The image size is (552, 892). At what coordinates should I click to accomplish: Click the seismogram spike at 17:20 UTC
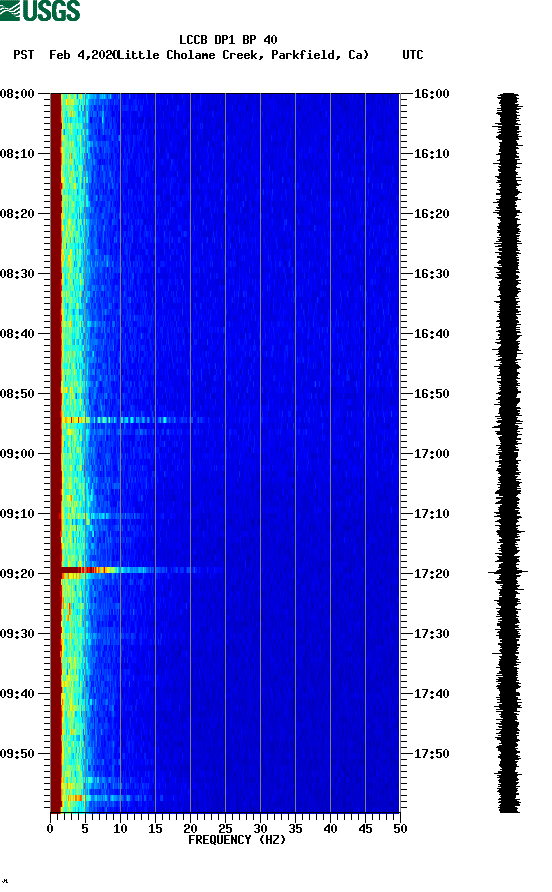(x=508, y=571)
